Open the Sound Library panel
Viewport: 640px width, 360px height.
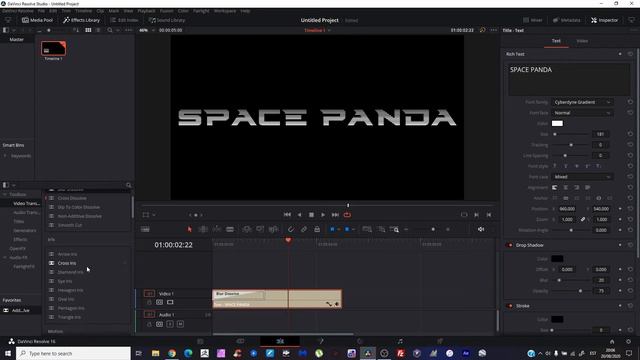coord(167,20)
